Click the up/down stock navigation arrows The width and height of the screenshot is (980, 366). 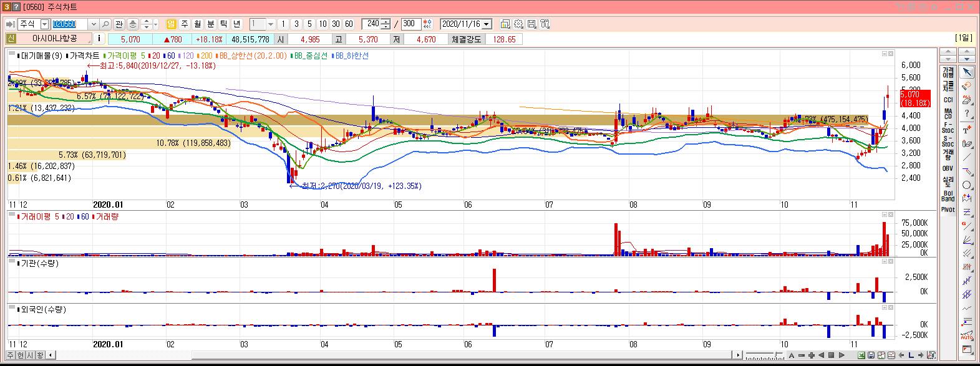147,24
